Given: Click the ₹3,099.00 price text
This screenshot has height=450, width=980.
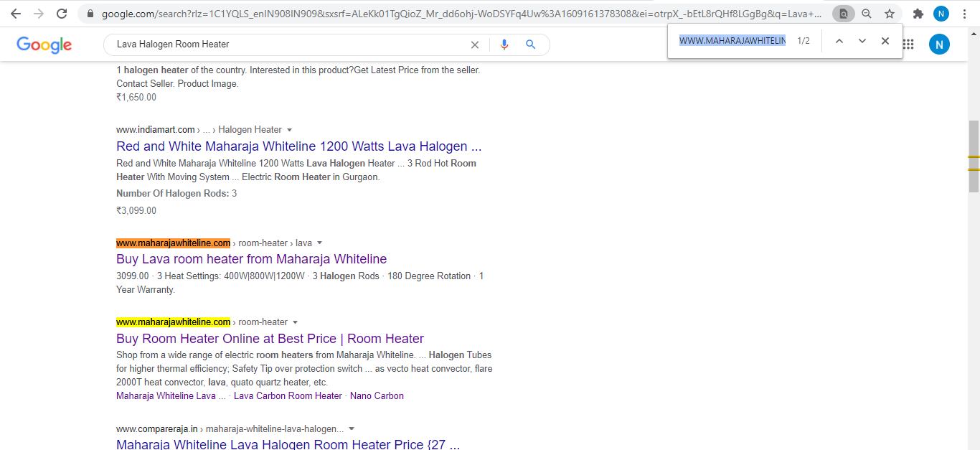Looking at the screenshot, I should coord(136,211).
